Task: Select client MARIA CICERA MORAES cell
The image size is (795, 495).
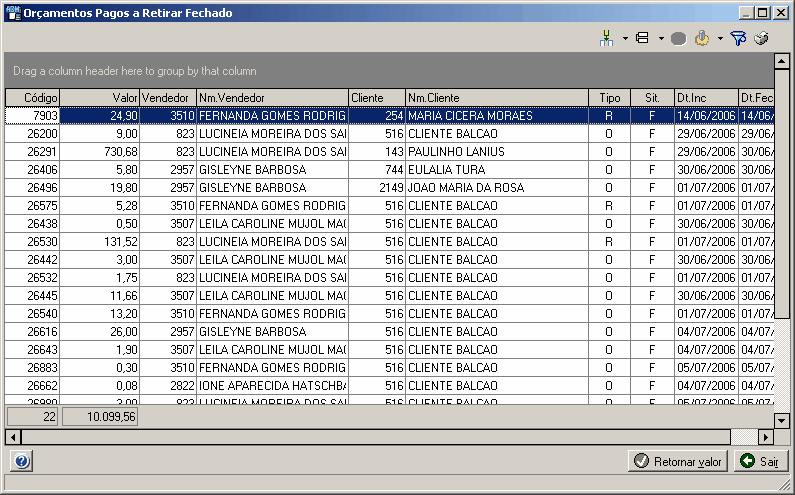Action: (497, 116)
